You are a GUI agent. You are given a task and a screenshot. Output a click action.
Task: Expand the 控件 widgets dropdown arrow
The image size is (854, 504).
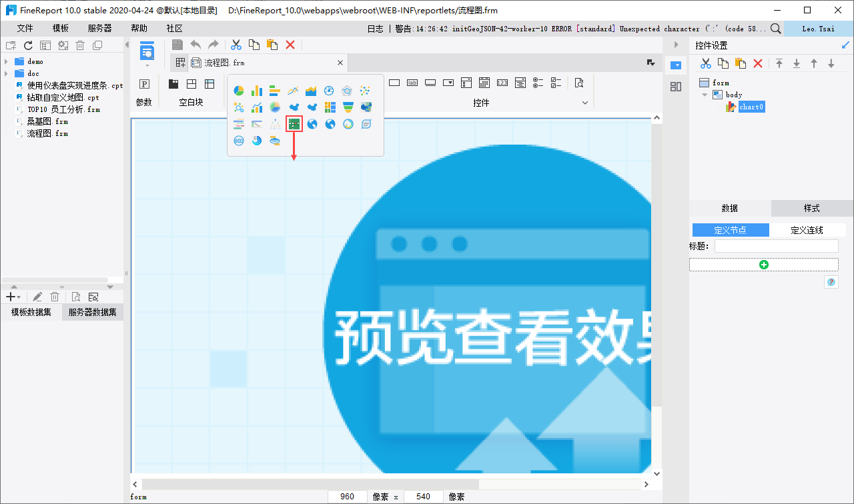click(585, 103)
